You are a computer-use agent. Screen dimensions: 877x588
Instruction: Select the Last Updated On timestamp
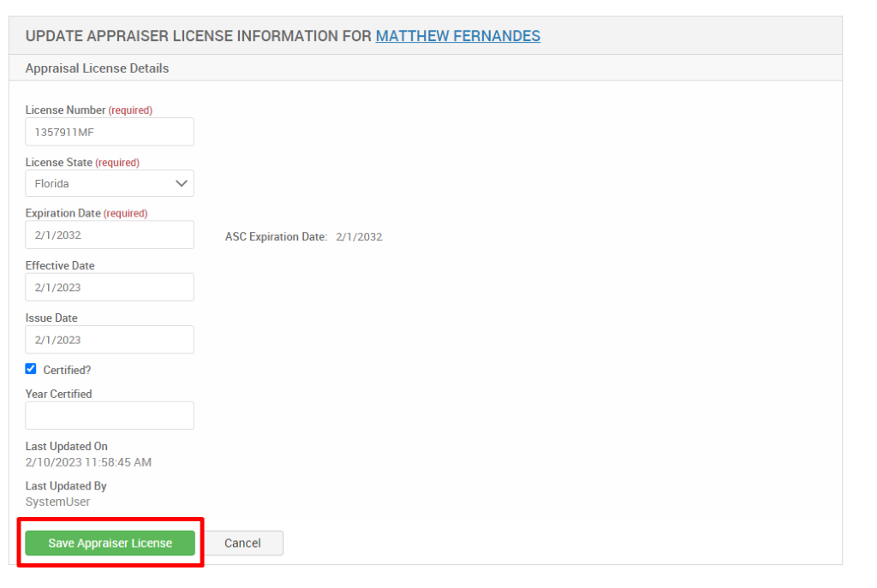(90, 462)
